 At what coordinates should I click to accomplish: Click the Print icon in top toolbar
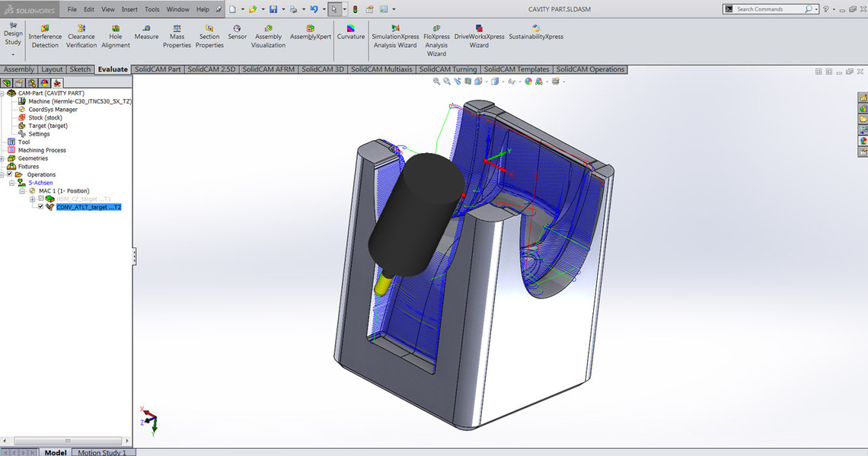[x=293, y=9]
